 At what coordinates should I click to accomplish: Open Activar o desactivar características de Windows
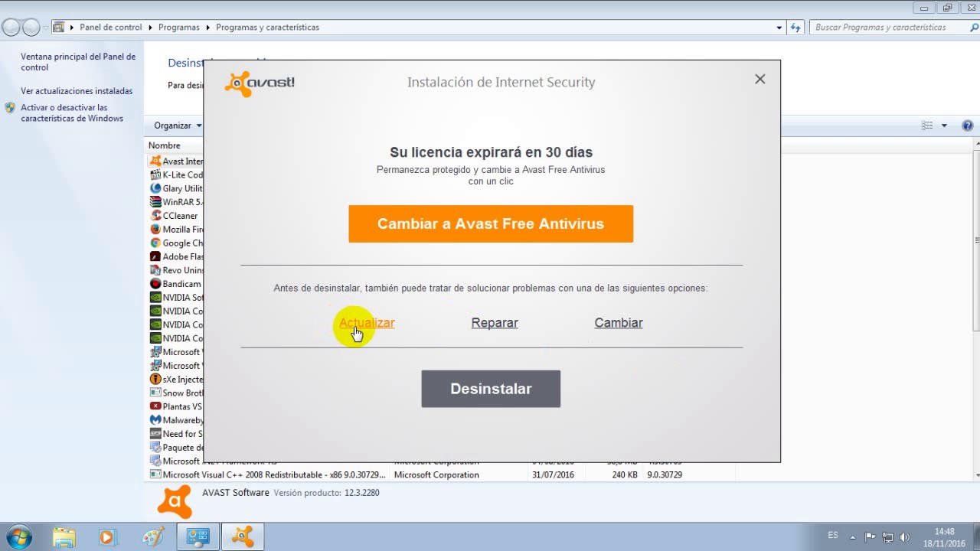tap(72, 113)
